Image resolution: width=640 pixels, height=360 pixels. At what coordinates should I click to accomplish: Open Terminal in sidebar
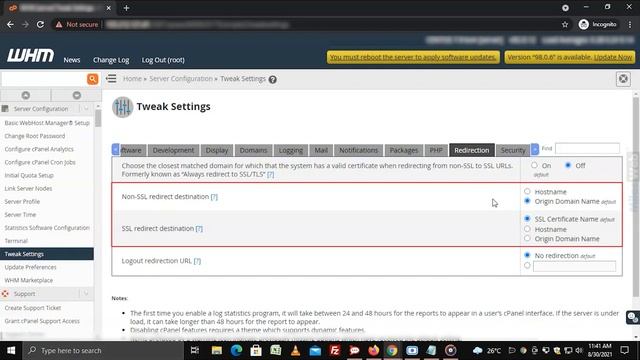(16, 241)
